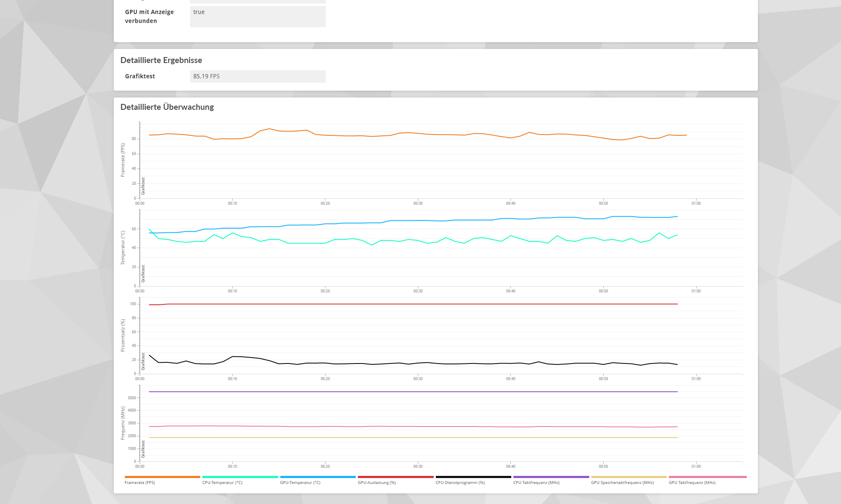Click the yellow GPU Speichertaktfrequenz legend swatch
Screen dimensions: 841x504
pyautogui.click(x=628, y=477)
